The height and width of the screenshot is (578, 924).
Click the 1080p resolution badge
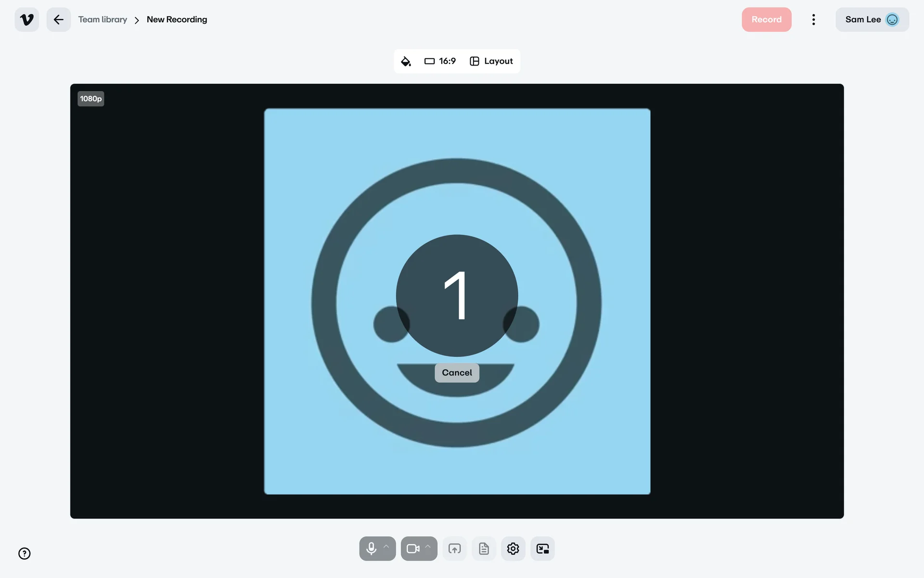pos(91,99)
